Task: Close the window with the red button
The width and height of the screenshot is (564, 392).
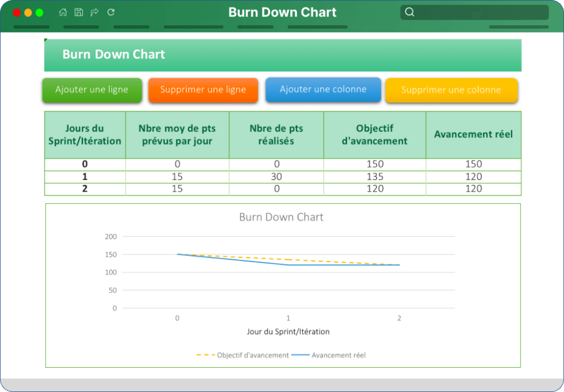Action: [x=17, y=13]
